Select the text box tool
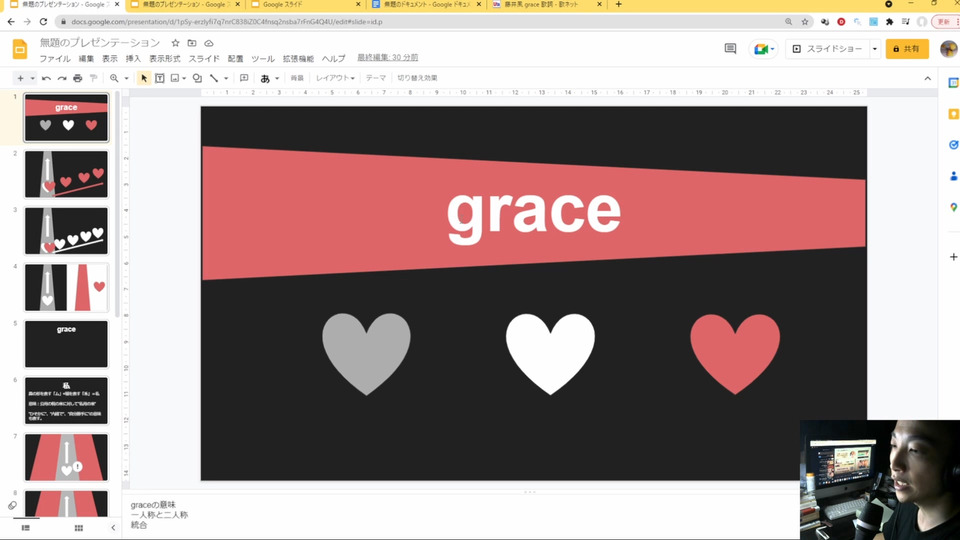This screenshot has height=540, width=960. pyautogui.click(x=160, y=78)
